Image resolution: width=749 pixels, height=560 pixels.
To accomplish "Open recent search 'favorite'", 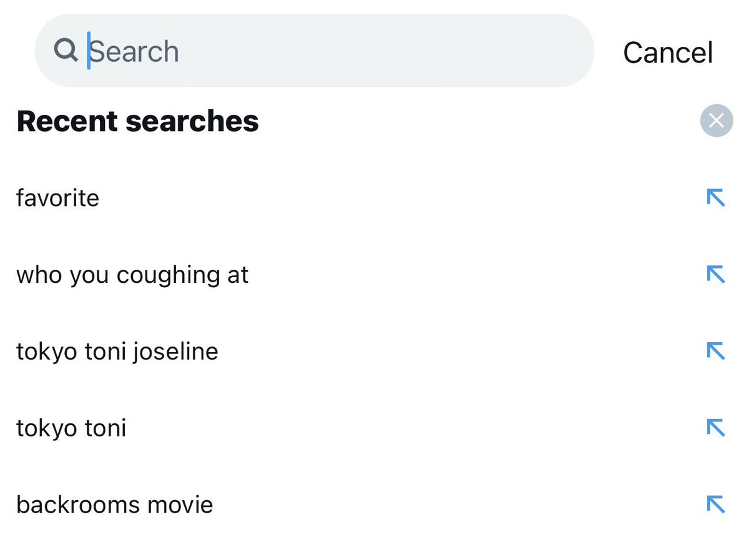I will click(x=58, y=199).
